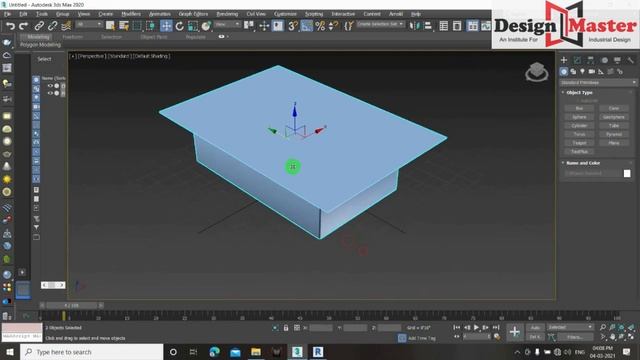Viewport: 640px width, 360px height.
Task: Open the Reference Coordinate System dropdown
Action: (228, 25)
